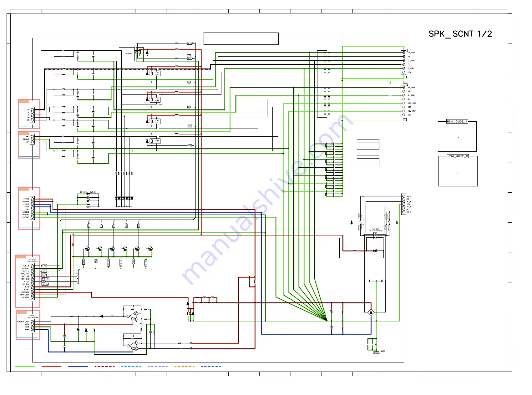Click the RLY4800 relay symbol
Screen dimensions: 532x395
click(x=375, y=235)
